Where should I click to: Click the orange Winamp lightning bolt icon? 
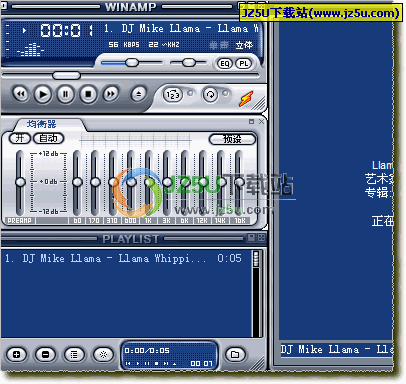[246, 99]
